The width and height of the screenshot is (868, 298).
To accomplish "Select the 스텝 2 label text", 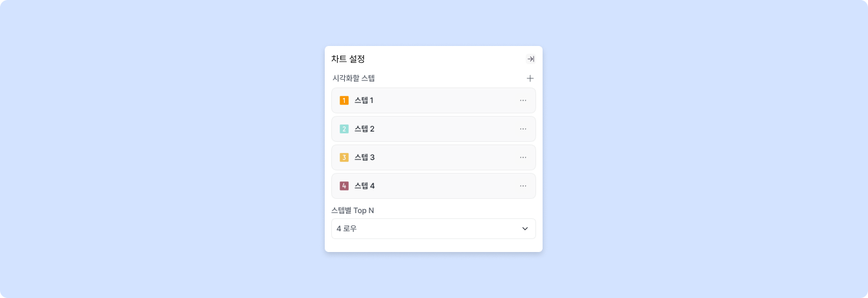I will click(364, 129).
